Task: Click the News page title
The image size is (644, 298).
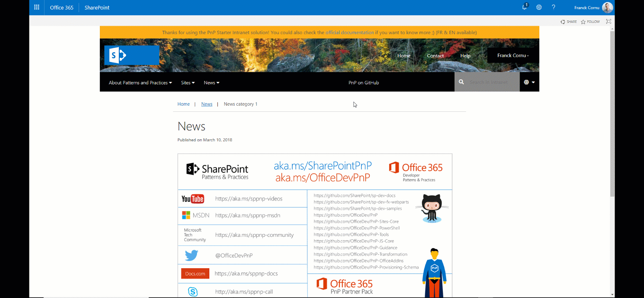Action: [191, 126]
